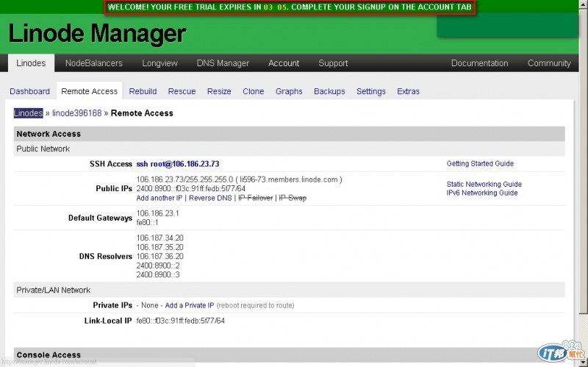
Task: Click the Network Access section header
Action: click(289, 134)
